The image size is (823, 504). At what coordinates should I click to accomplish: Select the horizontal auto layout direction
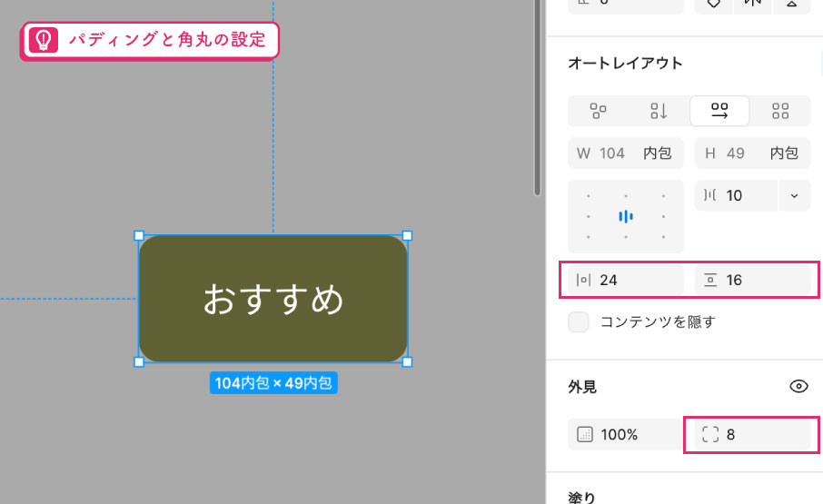(x=719, y=111)
